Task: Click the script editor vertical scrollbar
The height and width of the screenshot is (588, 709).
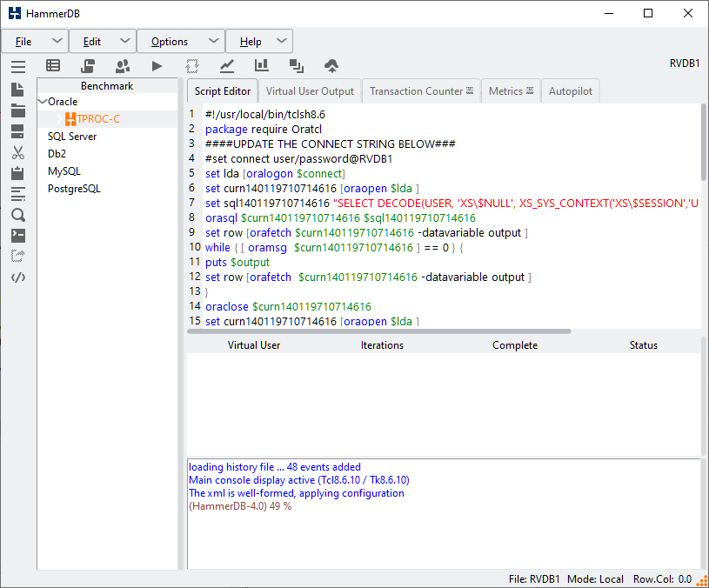Action: click(x=704, y=142)
